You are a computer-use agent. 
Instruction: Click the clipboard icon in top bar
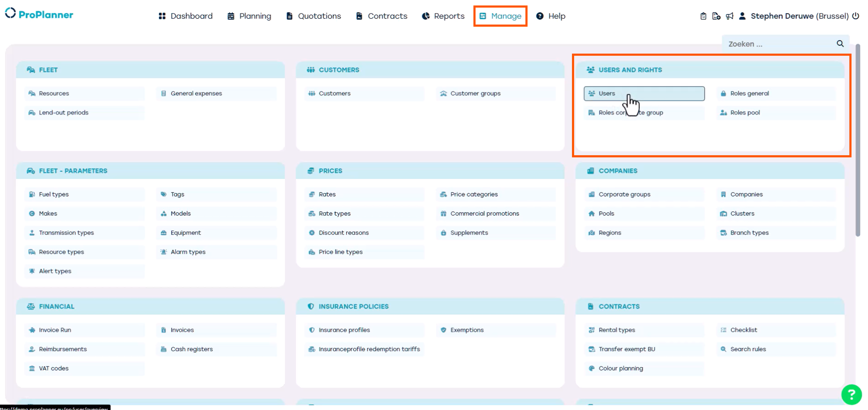(703, 16)
